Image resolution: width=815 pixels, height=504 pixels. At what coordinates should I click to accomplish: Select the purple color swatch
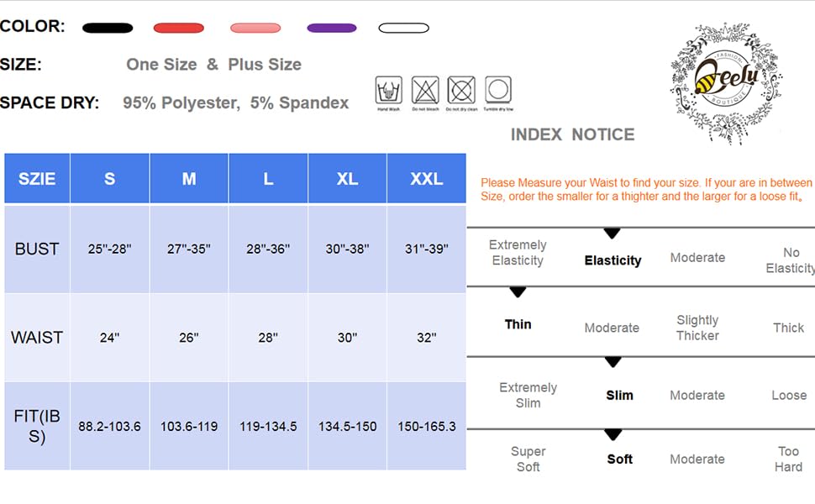(x=332, y=28)
